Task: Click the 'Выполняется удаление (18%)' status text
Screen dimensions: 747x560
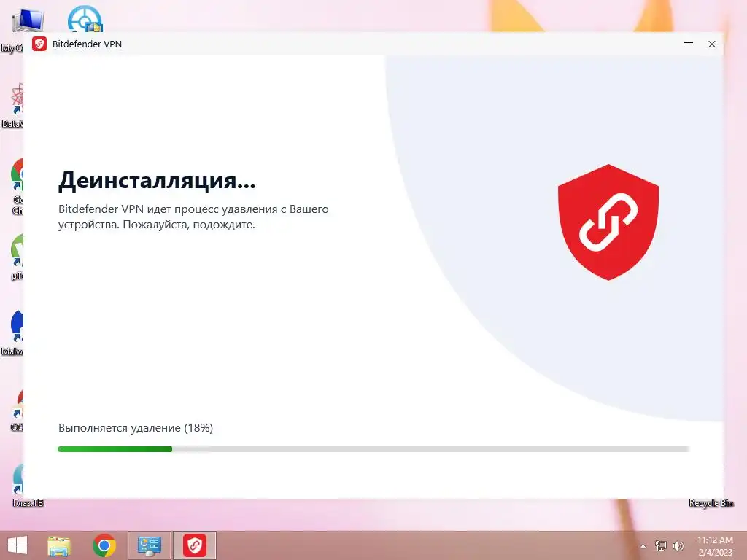Action: 136,427
